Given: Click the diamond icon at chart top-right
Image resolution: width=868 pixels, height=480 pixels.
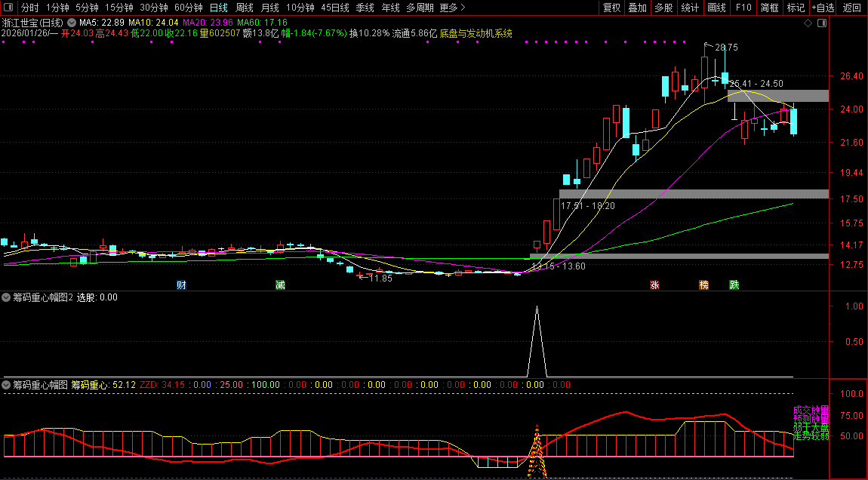Looking at the screenshot, I should click(x=808, y=23).
